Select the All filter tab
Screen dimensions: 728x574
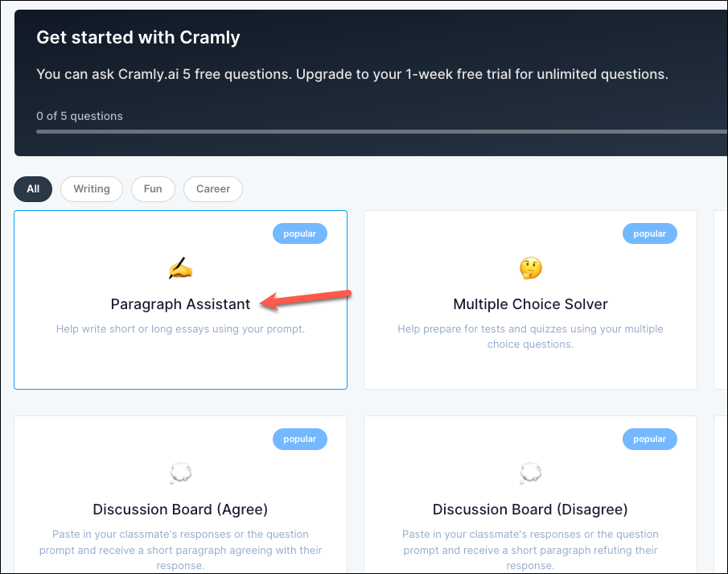tap(33, 189)
